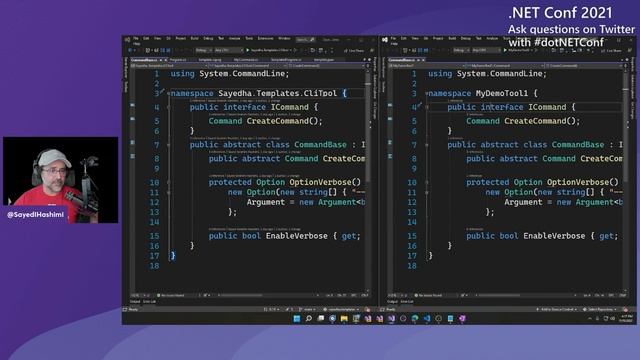Open Debug configuration dropdown in left window
This screenshot has width=640, height=360.
(x=204, y=50)
